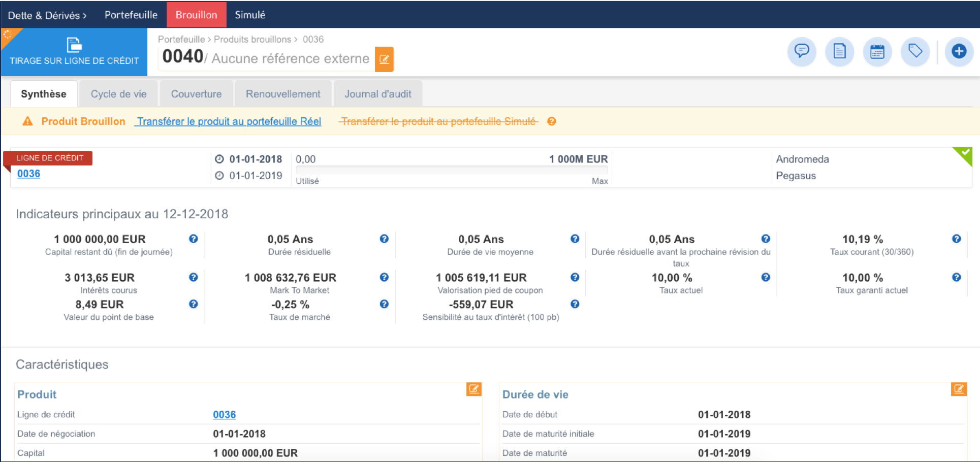
Task: Click Produits brouillons breadcrumb item
Action: 252,39
